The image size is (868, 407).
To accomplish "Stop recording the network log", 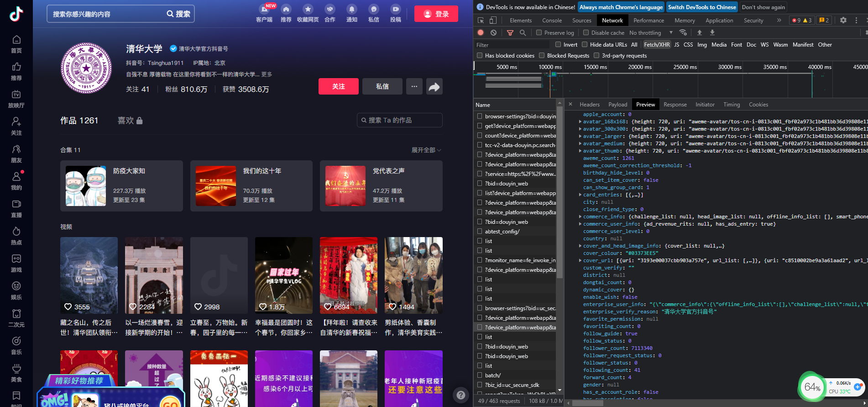I will click(x=481, y=32).
